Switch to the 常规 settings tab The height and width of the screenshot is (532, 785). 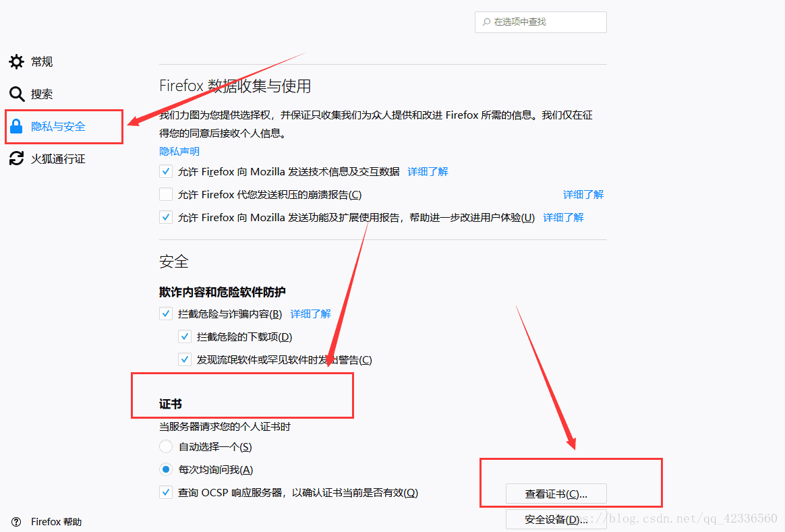point(31,61)
